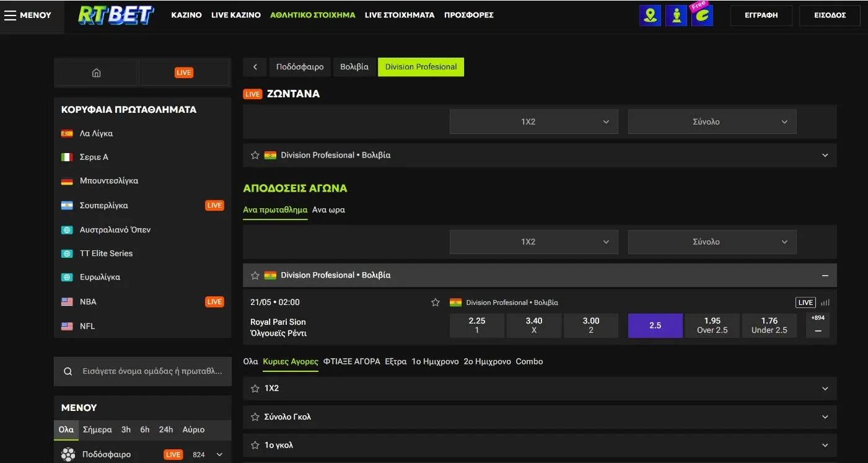Open ΠΡΟΣΦΟΡΕΣ in the top menu
The image size is (868, 463).
coord(469,15)
